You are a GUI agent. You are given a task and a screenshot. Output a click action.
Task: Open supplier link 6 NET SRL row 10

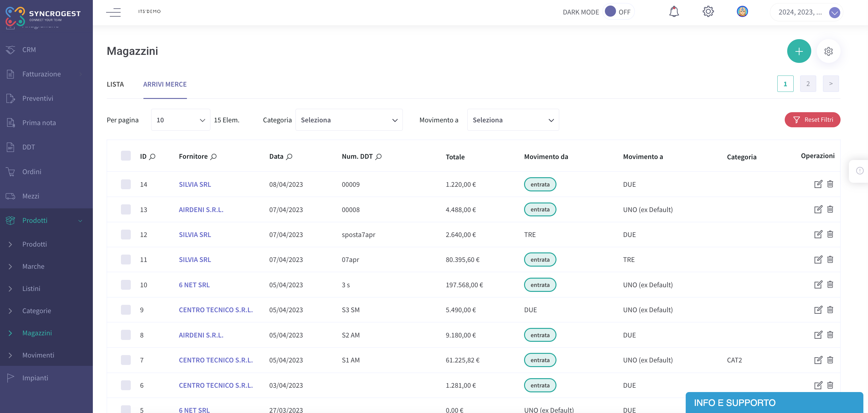pyautogui.click(x=194, y=285)
